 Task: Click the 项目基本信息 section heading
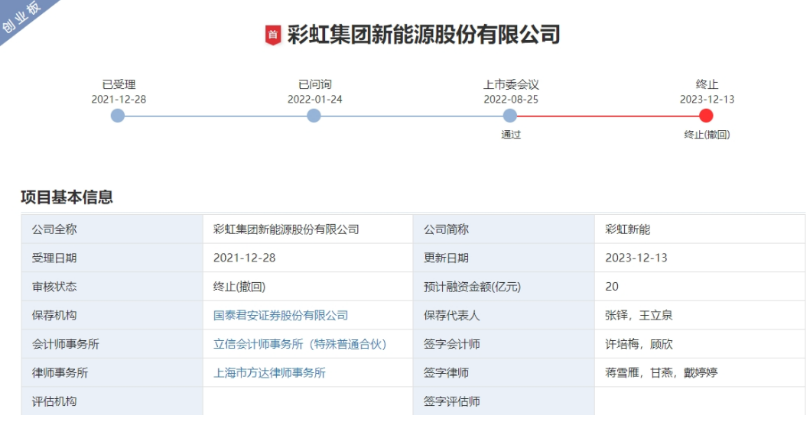(67, 197)
